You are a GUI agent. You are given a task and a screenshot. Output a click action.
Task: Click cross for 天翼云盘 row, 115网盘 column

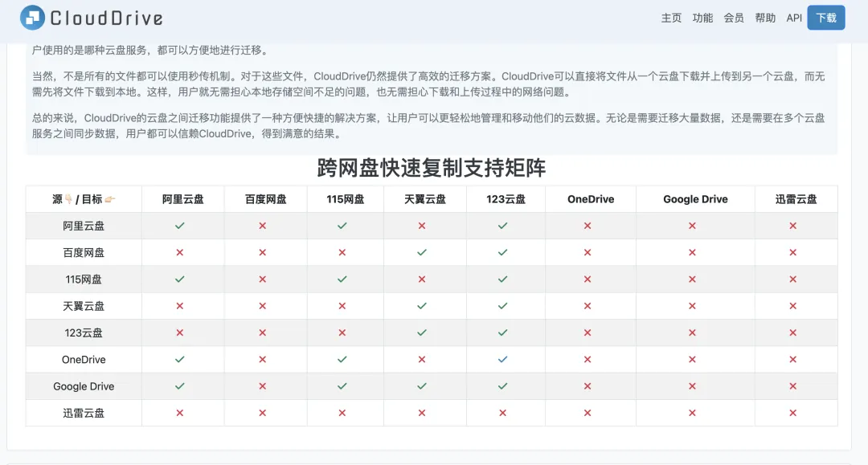click(342, 306)
